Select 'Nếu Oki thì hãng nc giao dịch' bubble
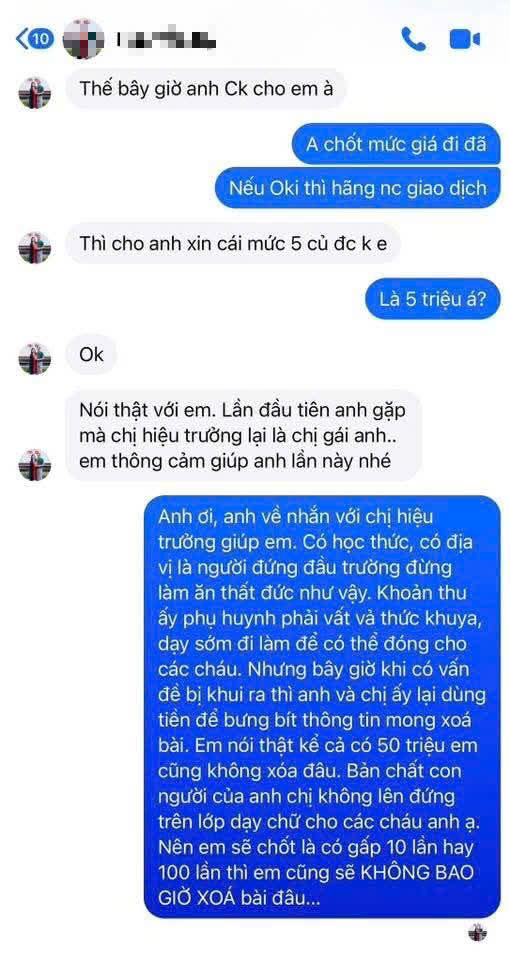This screenshot has width=510, height=960. pyautogui.click(x=358, y=187)
